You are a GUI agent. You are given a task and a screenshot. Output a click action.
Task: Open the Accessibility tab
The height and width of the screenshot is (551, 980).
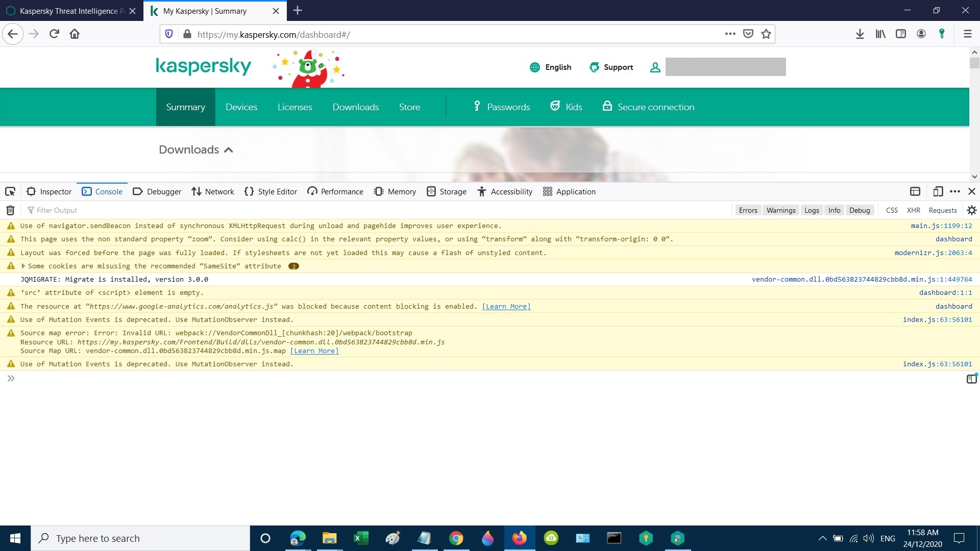pos(505,191)
